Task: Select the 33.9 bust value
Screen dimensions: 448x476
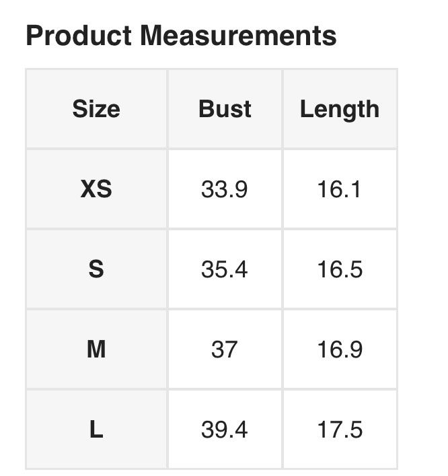Action: tap(225, 189)
